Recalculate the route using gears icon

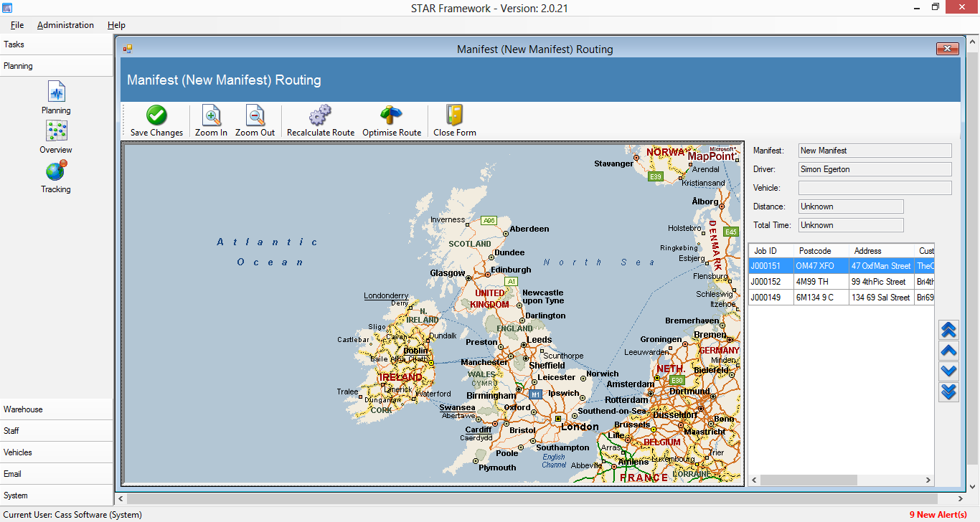(x=320, y=116)
